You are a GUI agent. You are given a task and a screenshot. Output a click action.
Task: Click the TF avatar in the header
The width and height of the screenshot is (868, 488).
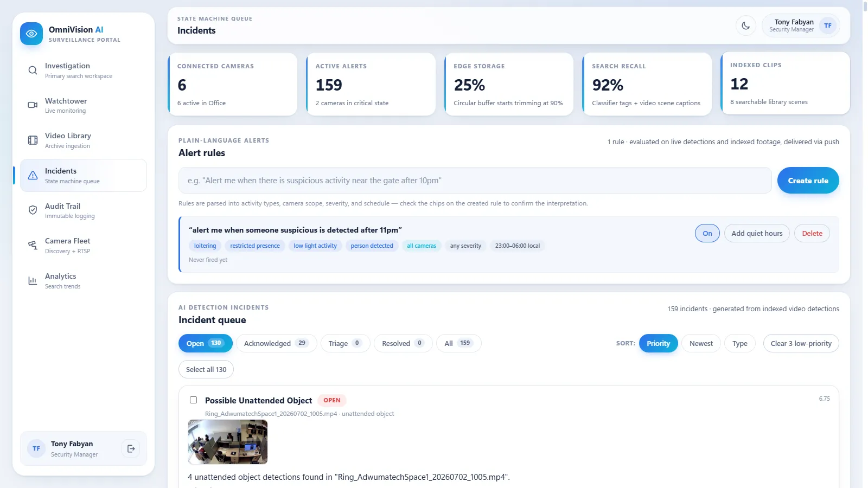(828, 25)
